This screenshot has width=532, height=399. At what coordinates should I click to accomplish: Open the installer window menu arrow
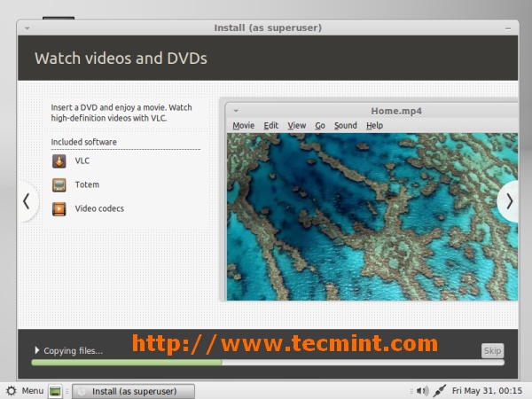(27, 28)
